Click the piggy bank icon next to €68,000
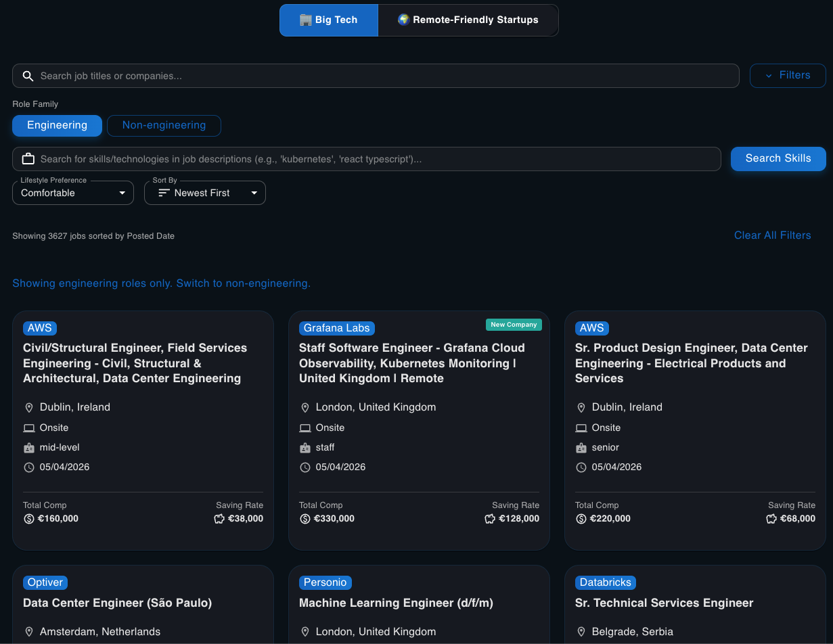 771,519
